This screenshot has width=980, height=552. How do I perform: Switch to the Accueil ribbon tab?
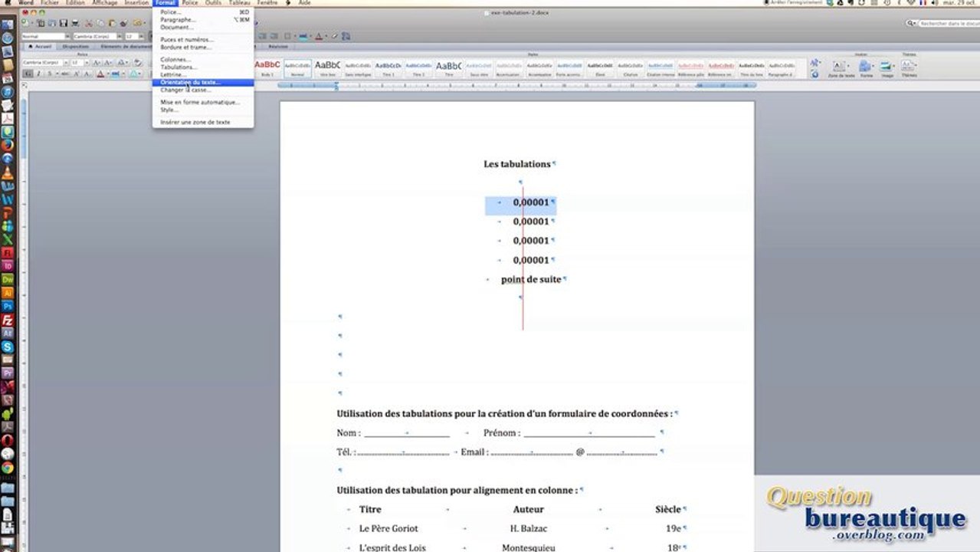pyautogui.click(x=41, y=46)
